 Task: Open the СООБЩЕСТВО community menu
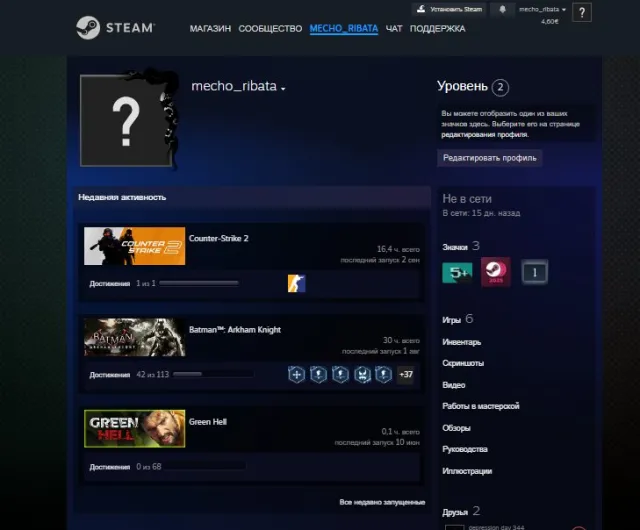[x=270, y=29]
